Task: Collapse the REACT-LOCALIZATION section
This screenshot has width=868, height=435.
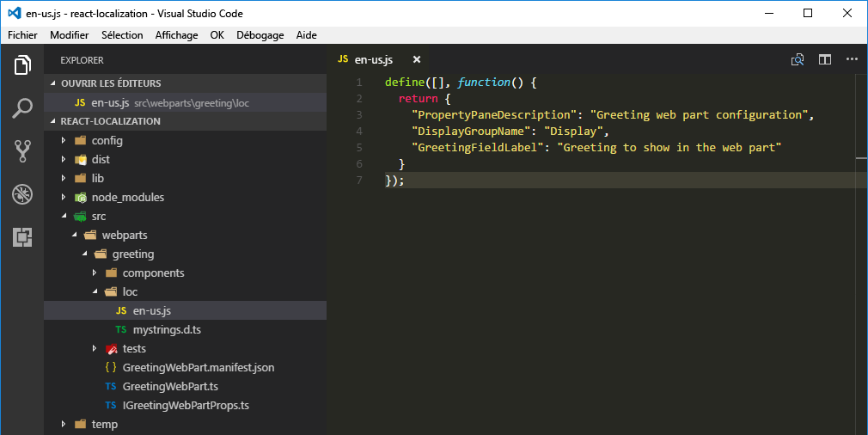Action: (53, 120)
